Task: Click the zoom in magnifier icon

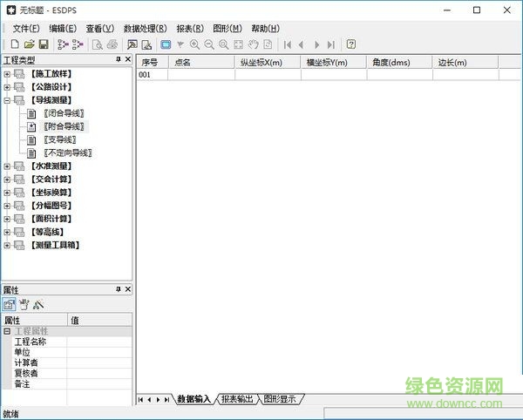Action: pyautogui.click(x=194, y=44)
